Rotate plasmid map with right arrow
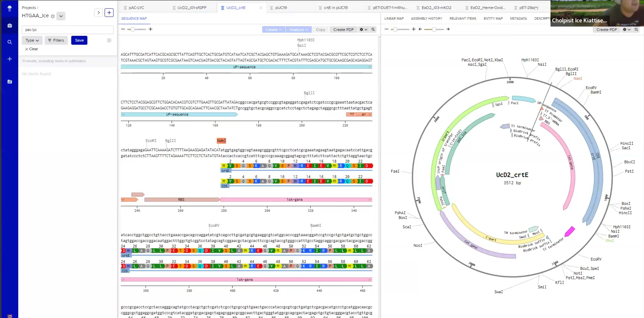The width and height of the screenshot is (644, 318). [448, 29]
